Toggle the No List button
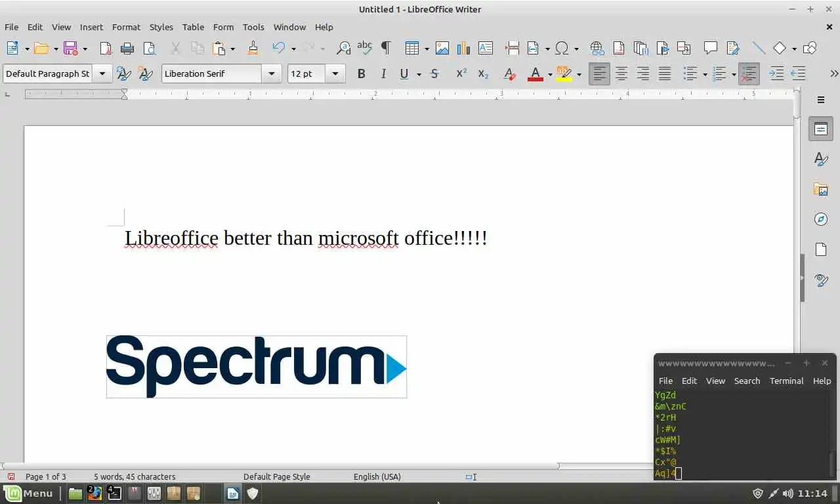Image resolution: width=840 pixels, height=504 pixels. click(749, 73)
